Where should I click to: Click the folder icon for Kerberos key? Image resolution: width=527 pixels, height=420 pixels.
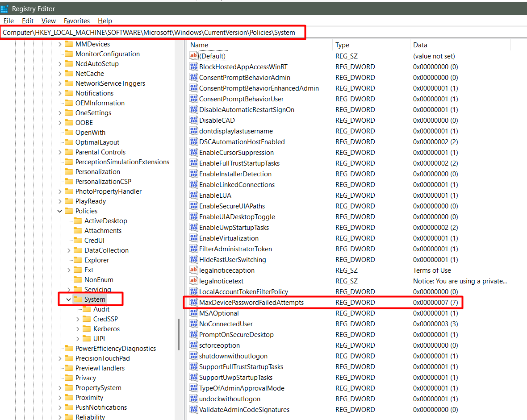pos(87,329)
